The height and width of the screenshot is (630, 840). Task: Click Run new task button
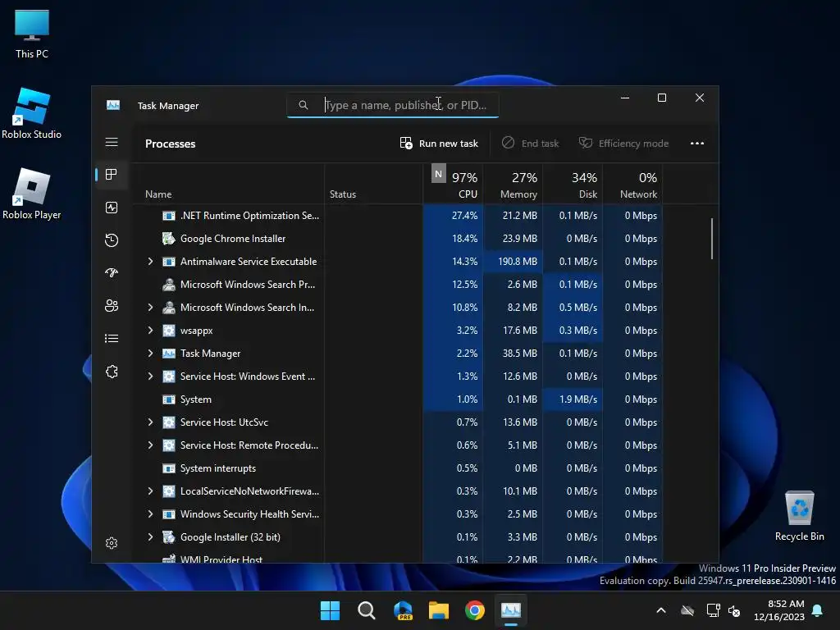(440, 143)
